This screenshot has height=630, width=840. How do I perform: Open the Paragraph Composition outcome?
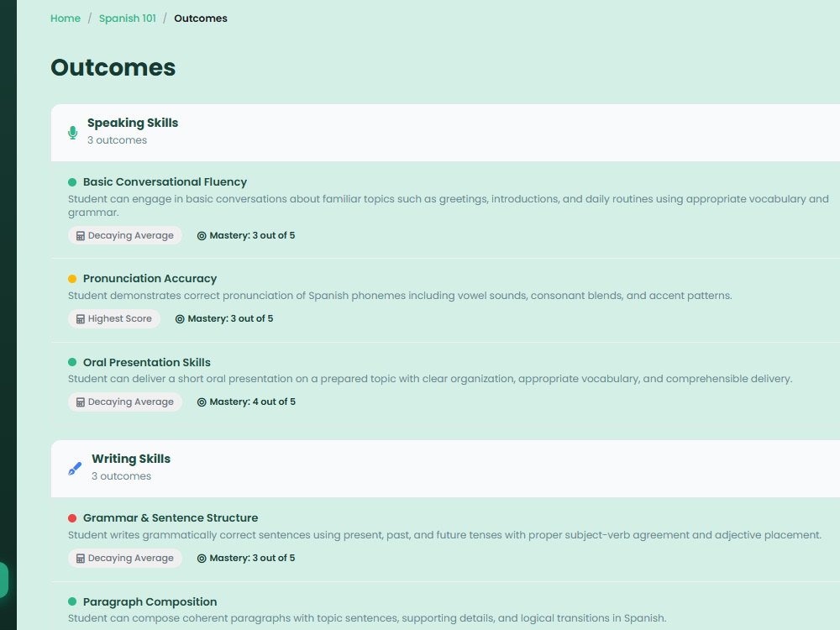tap(150, 601)
